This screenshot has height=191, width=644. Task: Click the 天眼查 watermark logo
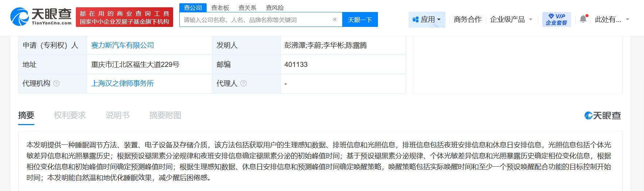(x=602, y=116)
